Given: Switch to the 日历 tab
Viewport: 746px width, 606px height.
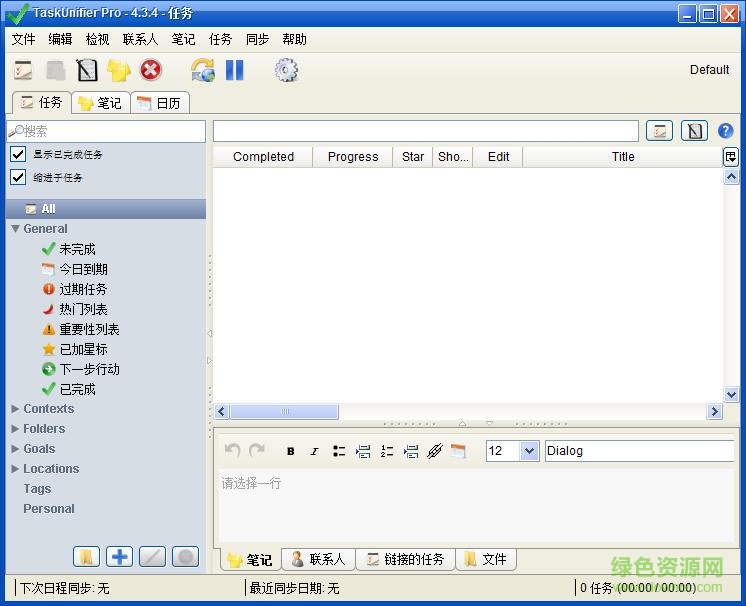Looking at the screenshot, I should (x=160, y=103).
